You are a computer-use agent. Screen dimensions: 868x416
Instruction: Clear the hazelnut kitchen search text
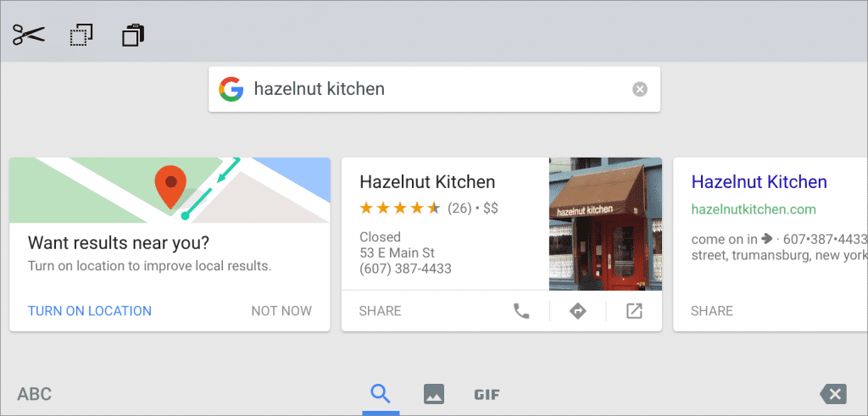pyautogui.click(x=640, y=89)
